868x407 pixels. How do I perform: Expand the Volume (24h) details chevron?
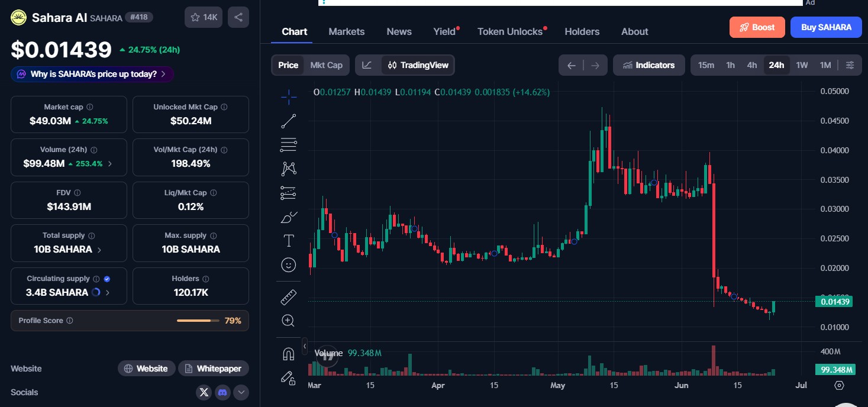[x=109, y=164]
